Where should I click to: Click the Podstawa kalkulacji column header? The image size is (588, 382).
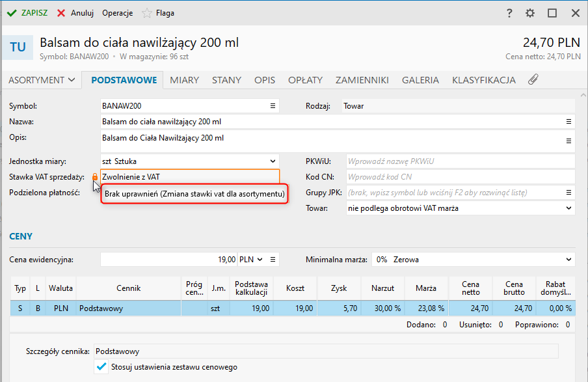click(251, 288)
